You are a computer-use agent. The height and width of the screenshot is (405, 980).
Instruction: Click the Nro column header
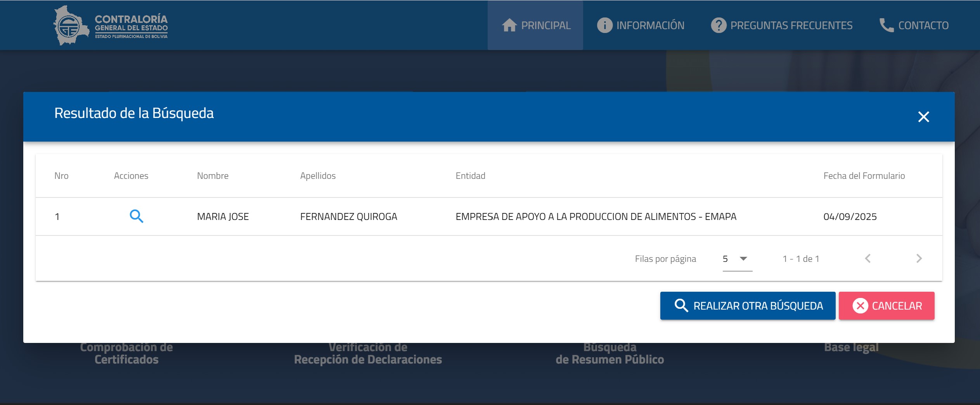[61, 176]
